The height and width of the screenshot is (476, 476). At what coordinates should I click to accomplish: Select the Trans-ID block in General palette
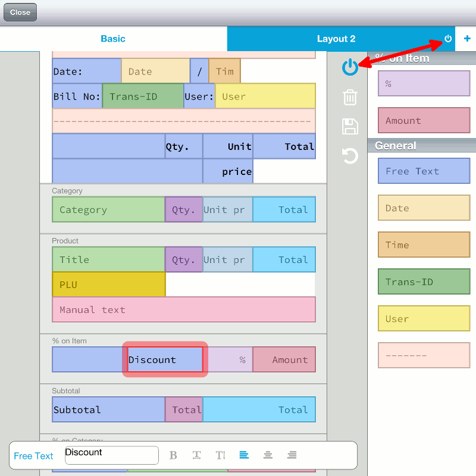click(x=424, y=282)
